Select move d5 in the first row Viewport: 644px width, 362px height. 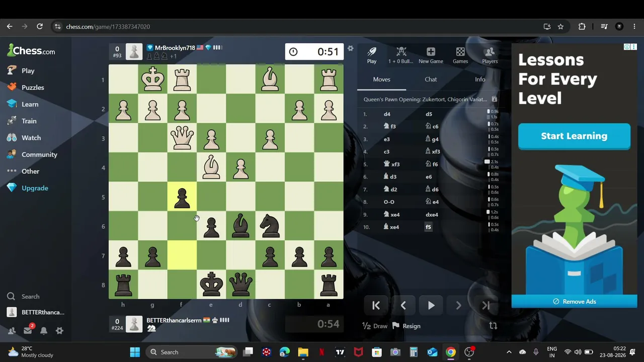click(429, 114)
